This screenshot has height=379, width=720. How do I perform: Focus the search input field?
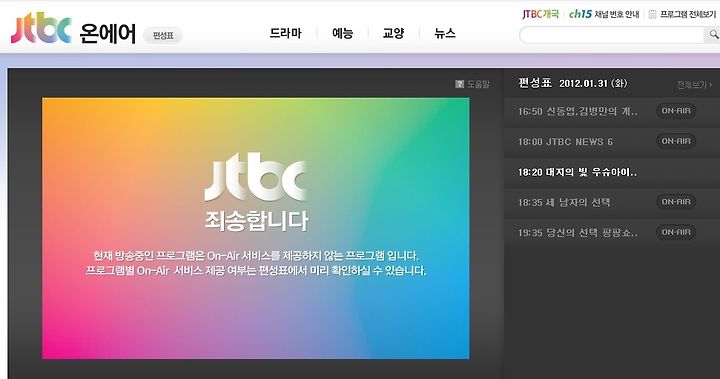click(x=612, y=35)
